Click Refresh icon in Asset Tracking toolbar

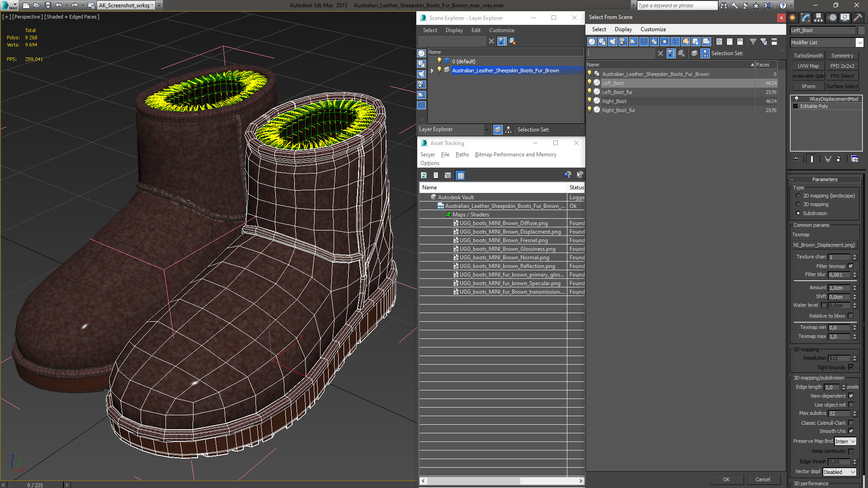click(x=424, y=175)
